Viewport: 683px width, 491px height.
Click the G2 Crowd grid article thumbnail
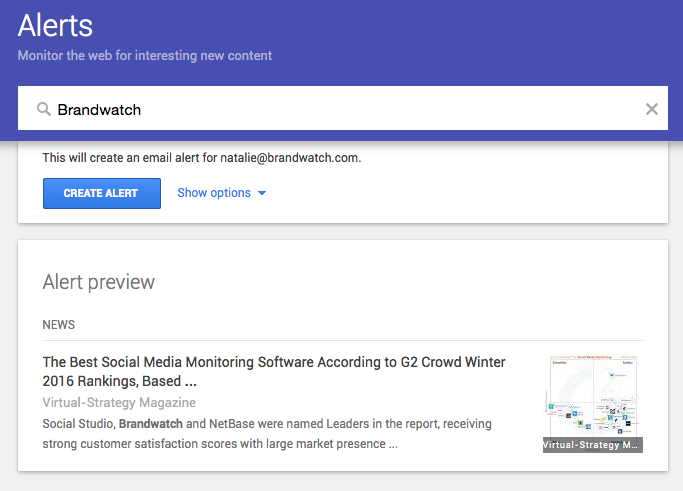pyautogui.click(x=593, y=396)
